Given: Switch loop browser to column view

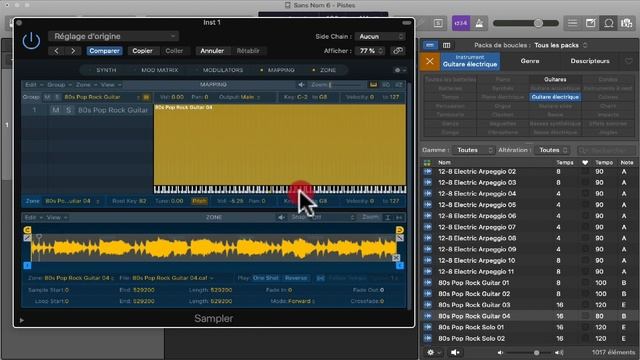Looking at the screenshot, I should (447, 45).
